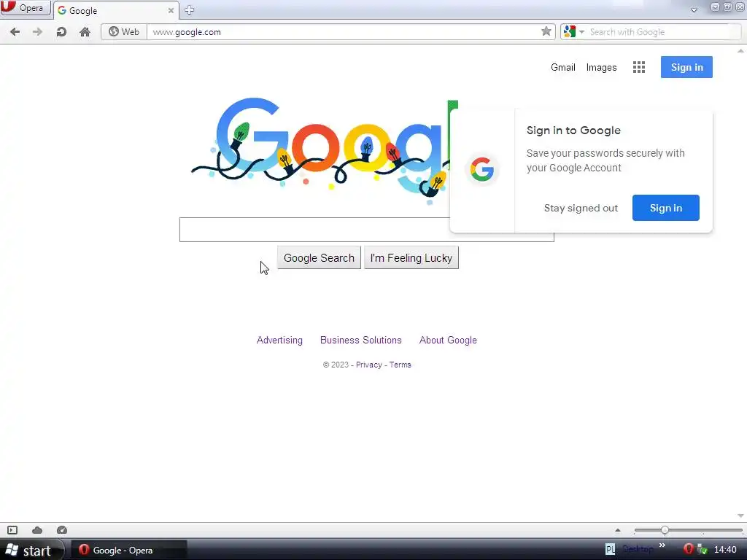The image size is (747, 560).
Task: Choose Stay signed out
Action: point(581,208)
